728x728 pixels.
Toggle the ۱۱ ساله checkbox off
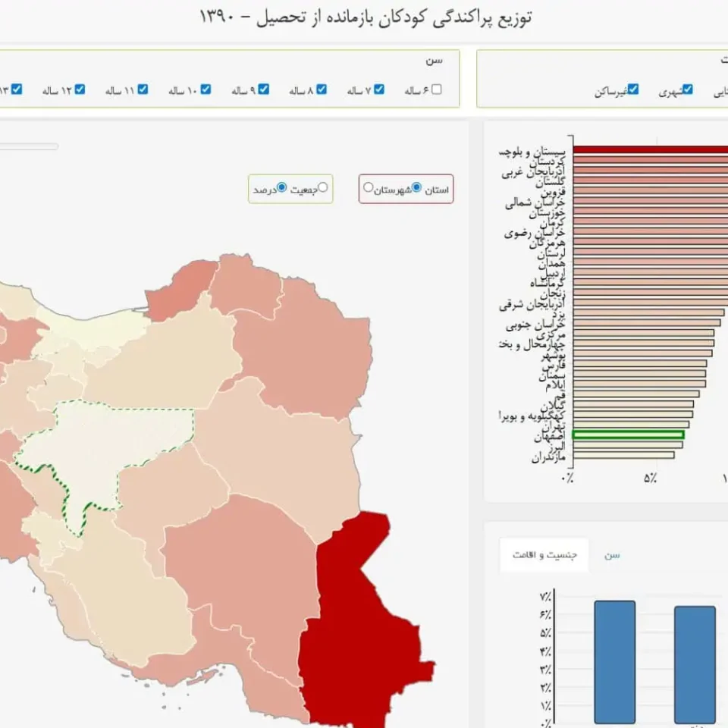pos(143,89)
